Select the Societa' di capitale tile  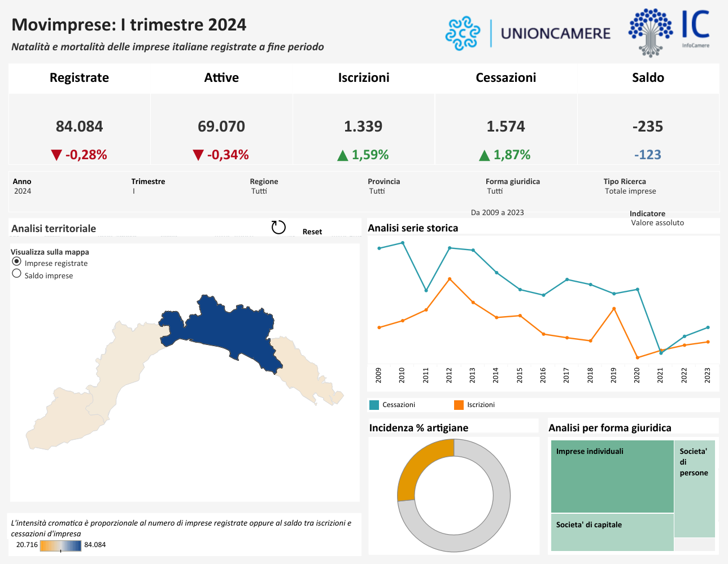[612, 532]
